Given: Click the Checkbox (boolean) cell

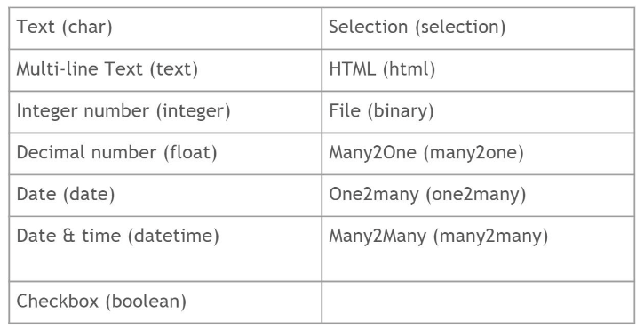Looking at the screenshot, I should click(165, 302).
